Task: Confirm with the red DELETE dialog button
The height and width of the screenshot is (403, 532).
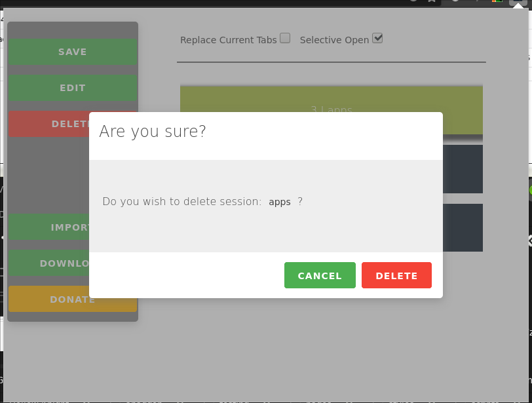Action: (x=396, y=275)
